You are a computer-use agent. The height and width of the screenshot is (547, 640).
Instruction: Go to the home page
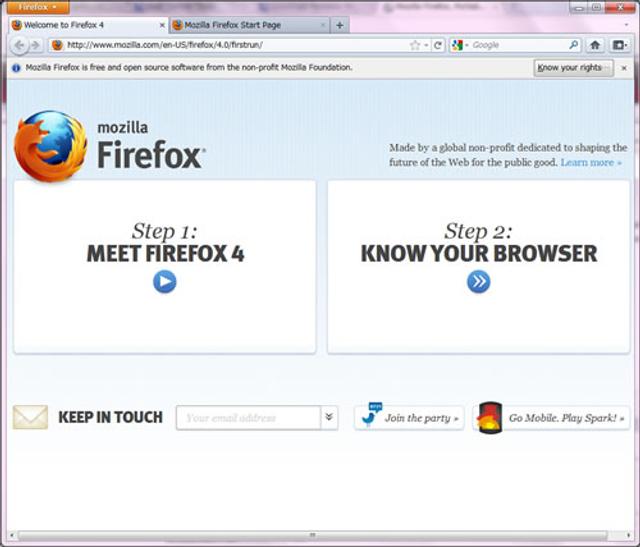595,45
